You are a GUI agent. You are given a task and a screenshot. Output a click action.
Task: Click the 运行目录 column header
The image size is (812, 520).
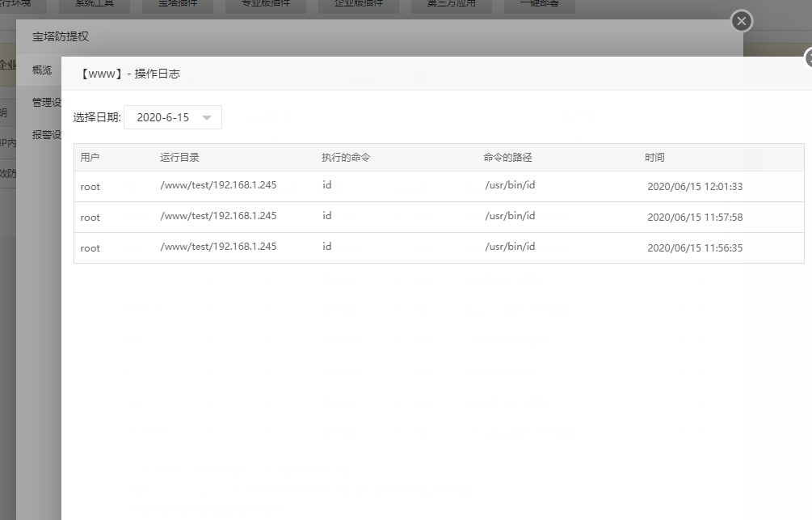click(179, 158)
